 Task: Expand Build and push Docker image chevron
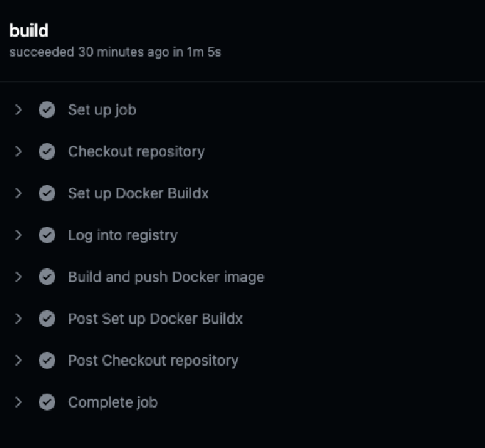18,277
